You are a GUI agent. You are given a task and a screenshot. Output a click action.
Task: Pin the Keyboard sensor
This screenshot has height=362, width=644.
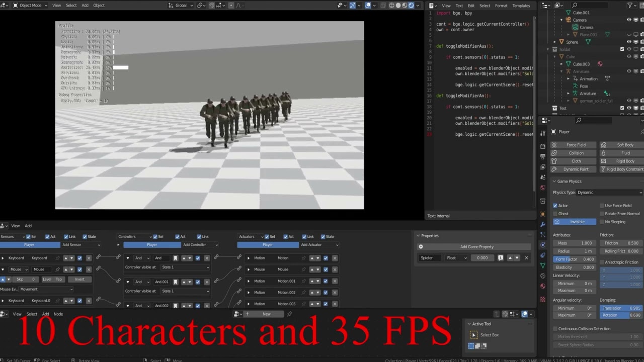pyautogui.click(x=57, y=258)
